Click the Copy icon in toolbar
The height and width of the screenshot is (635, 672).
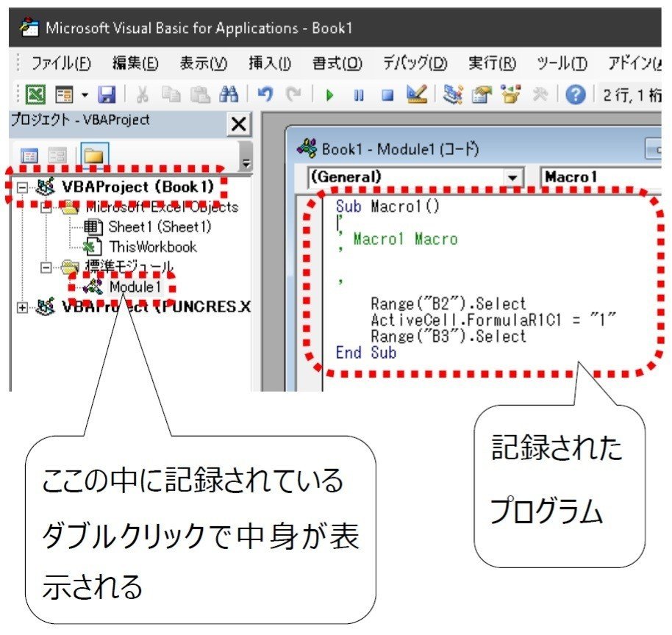point(171,95)
